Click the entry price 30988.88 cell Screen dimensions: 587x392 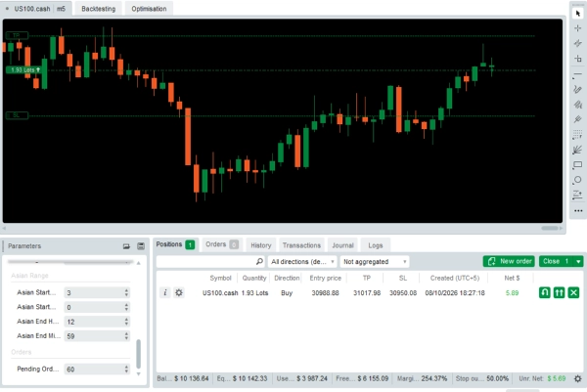(326, 293)
